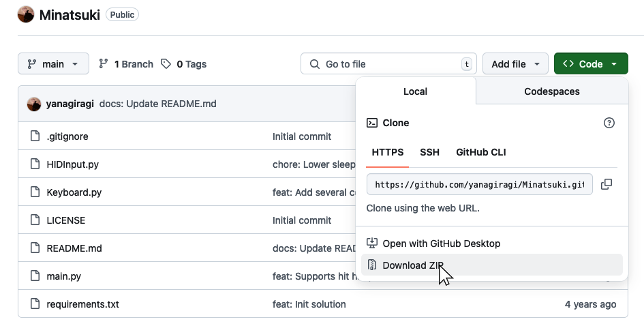Click 'Clone using the web URL.' text
The width and height of the screenshot is (644, 324).
[x=423, y=208]
